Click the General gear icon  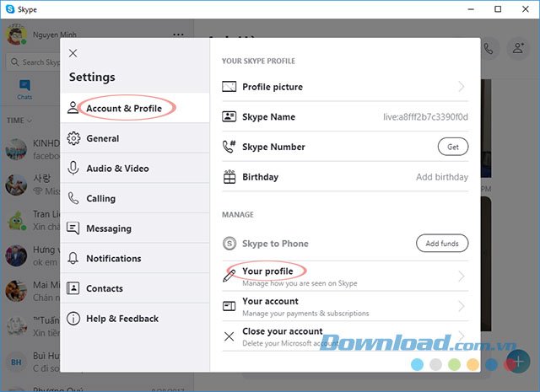73,138
